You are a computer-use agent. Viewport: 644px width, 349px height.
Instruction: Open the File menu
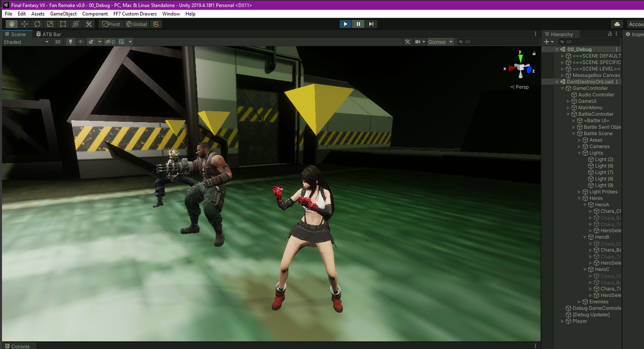tap(9, 14)
